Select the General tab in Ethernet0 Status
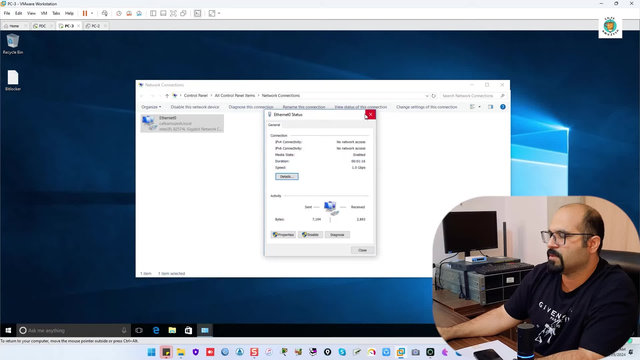Image resolution: width=640 pixels, height=360 pixels. 274,125
